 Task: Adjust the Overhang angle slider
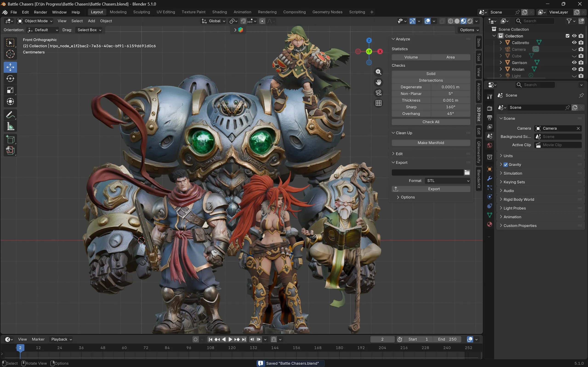450,114
